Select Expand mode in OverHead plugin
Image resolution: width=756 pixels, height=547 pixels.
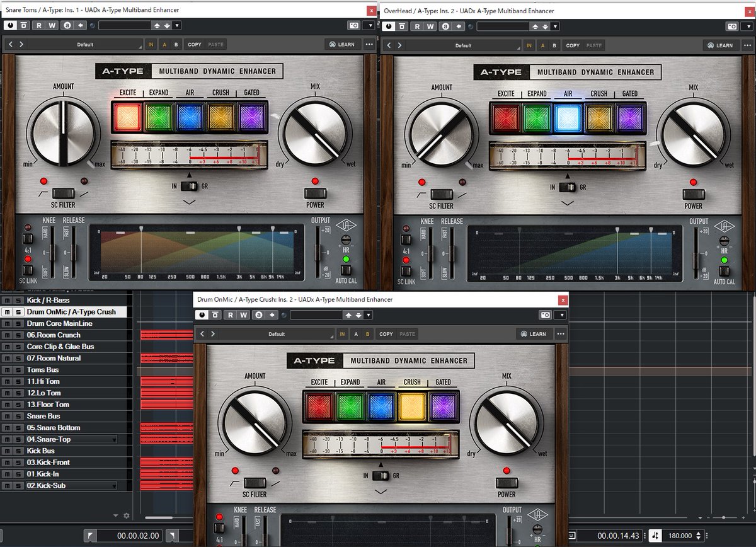click(x=537, y=118)
